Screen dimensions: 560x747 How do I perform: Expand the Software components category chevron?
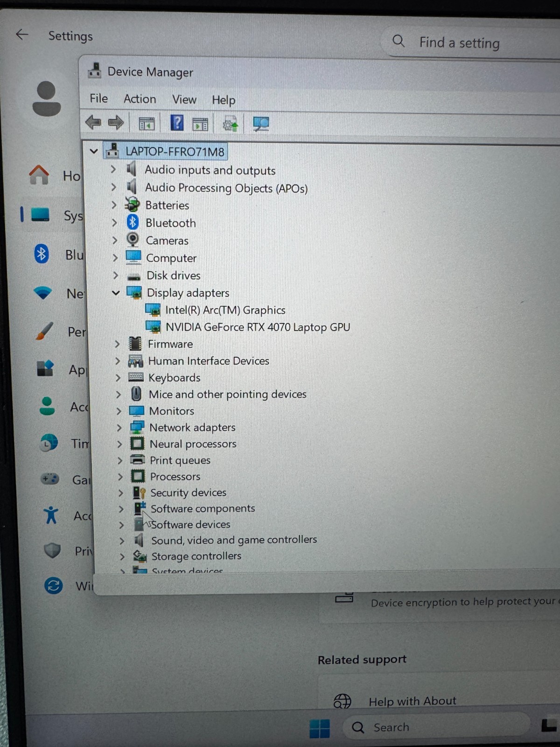click(121, 508)
